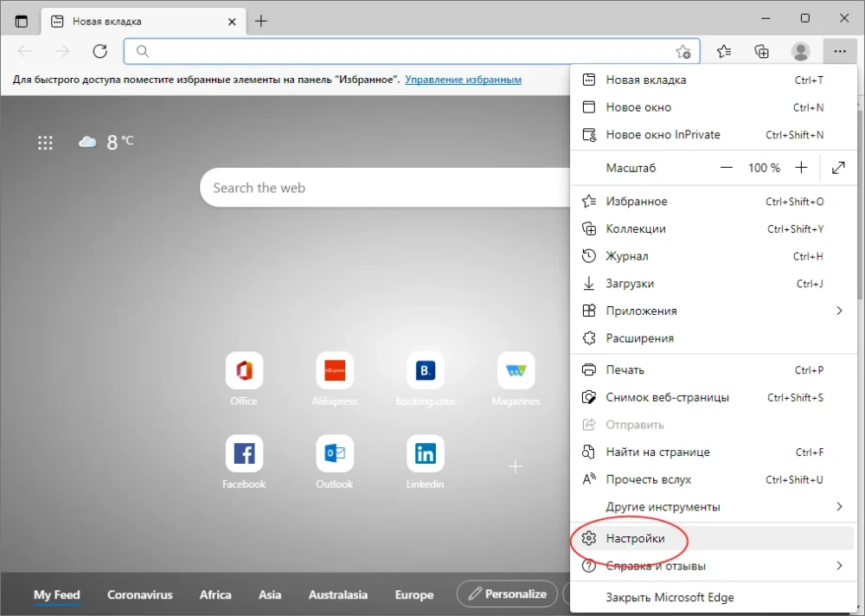This screenshot has width=865, height=616.
Task: Zoom out with the minus button
Action: (x=727, y=168)
